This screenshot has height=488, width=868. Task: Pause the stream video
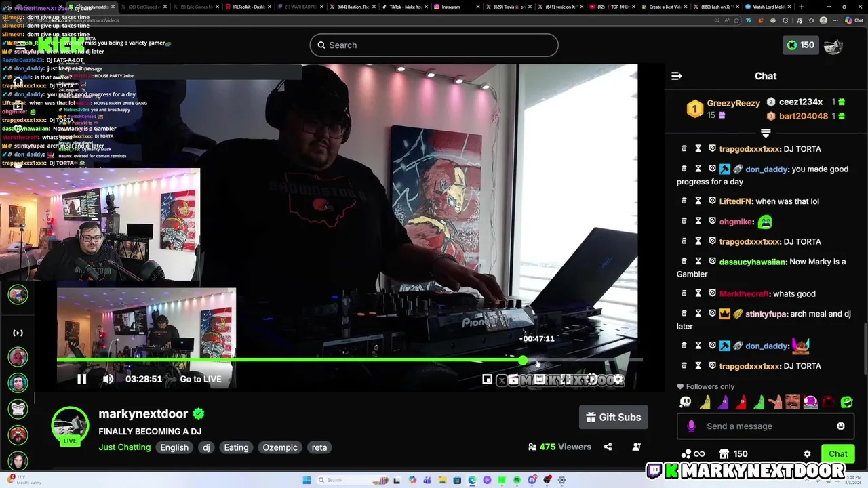pyautogui.click(x=81, y=379)
